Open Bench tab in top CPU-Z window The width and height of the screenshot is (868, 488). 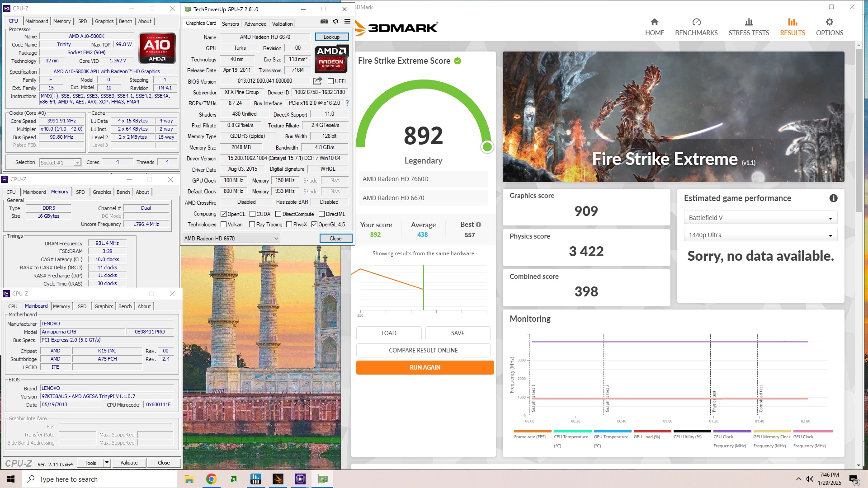[125, 21]
